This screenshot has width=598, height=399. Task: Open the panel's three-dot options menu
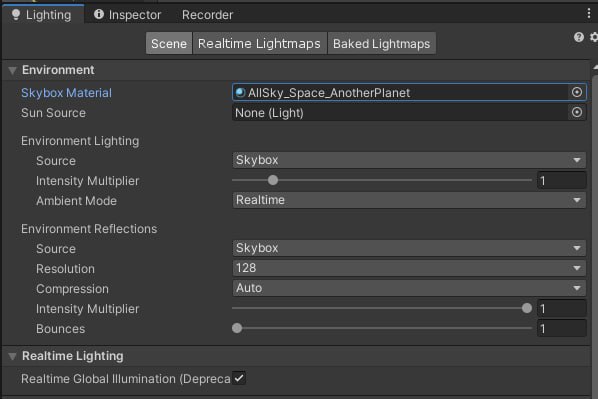pos(589,13)
